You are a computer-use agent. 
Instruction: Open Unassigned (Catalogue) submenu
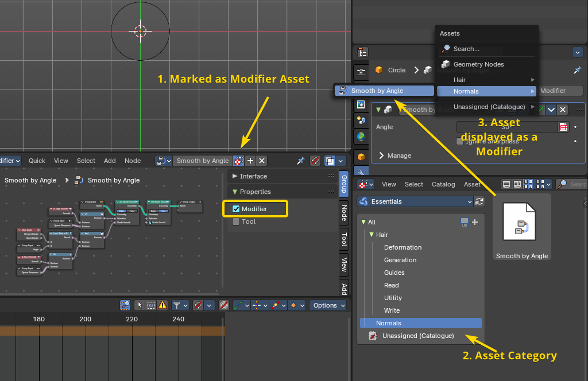pos(486,107)
